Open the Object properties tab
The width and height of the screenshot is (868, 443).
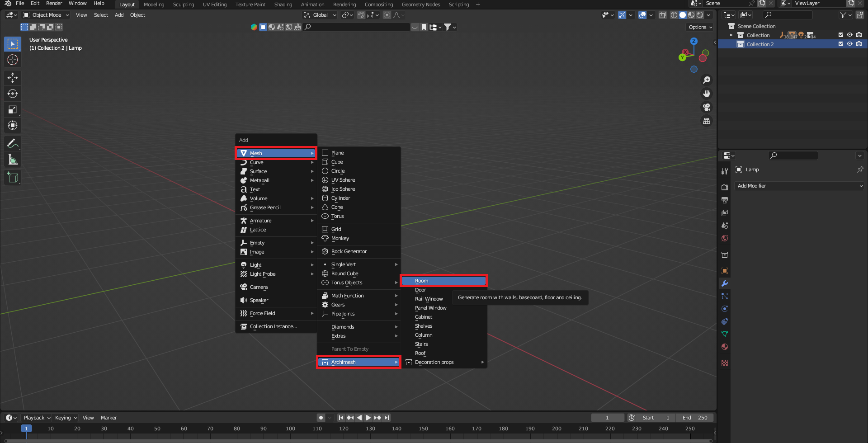[x=725, y=271]
